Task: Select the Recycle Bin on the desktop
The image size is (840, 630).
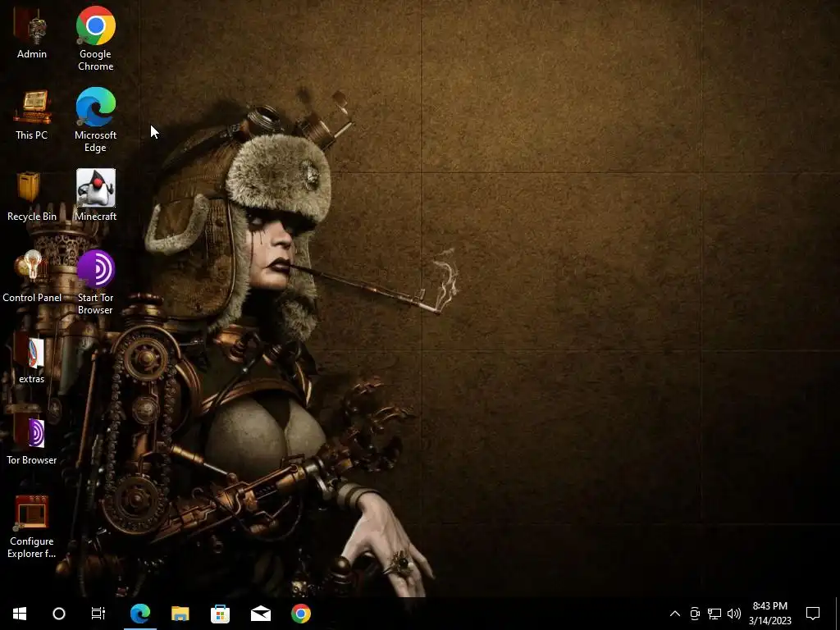Action: point(32,196)
